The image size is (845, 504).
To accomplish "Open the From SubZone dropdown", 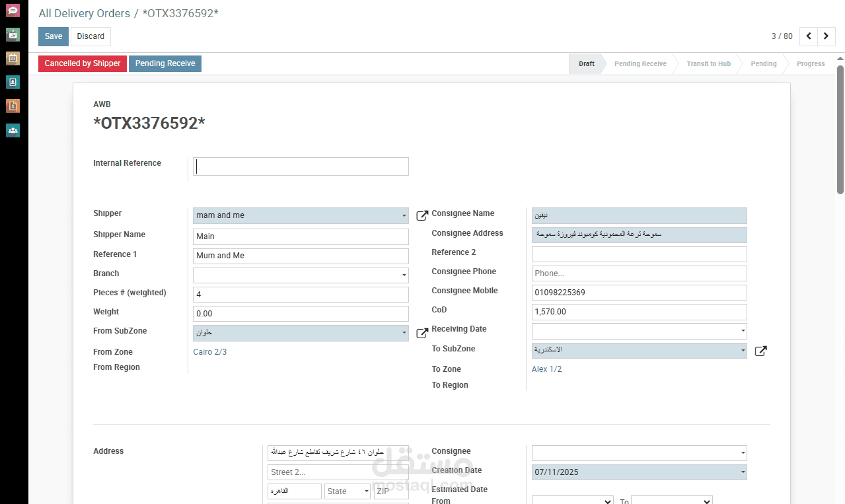I will point(404,334).
